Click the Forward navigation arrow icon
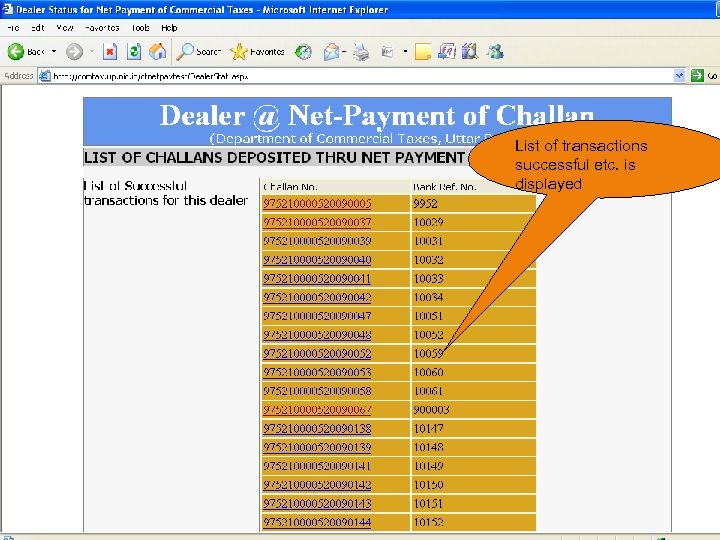This screenshot has width=720, height=540. point(74,51)
